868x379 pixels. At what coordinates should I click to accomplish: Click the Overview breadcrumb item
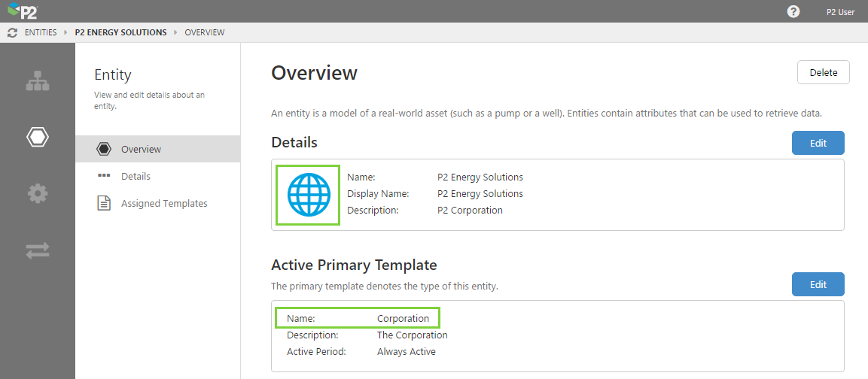point(205,32)
